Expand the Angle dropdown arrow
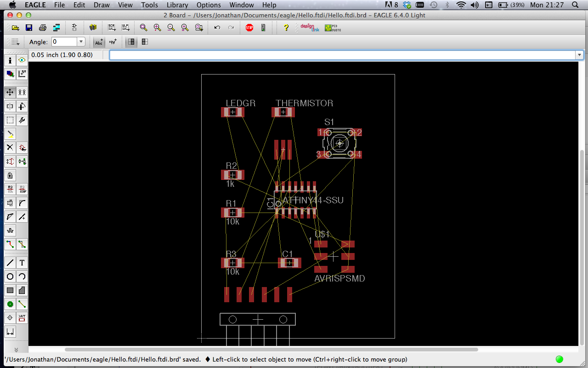Image resolution: width=588 pixels, height=368 pixels. coord(81,42)
